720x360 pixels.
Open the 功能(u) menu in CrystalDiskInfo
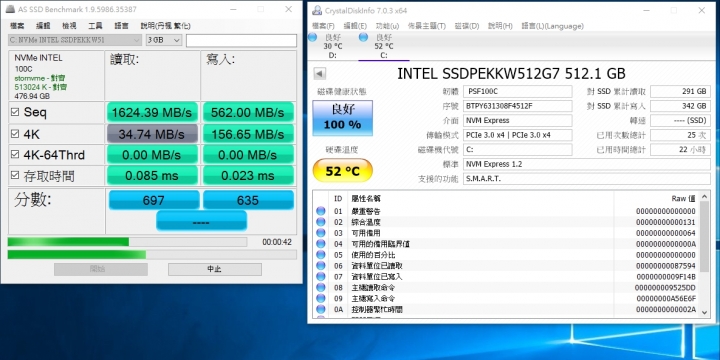tap(388, 26)
